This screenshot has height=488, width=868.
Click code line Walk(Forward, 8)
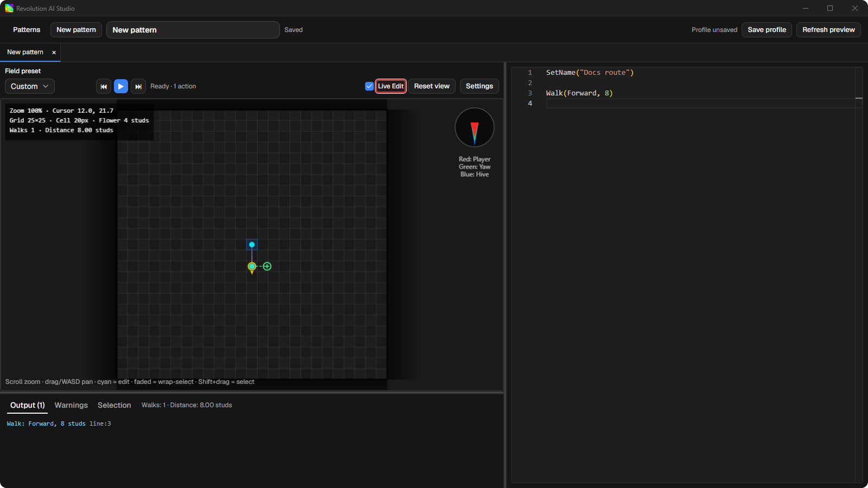[x=579, y=93]
